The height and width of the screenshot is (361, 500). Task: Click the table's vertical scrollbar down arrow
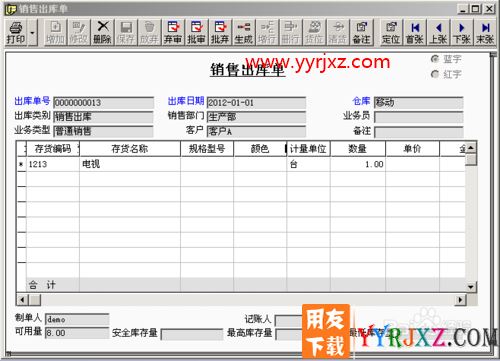point(471,287)
